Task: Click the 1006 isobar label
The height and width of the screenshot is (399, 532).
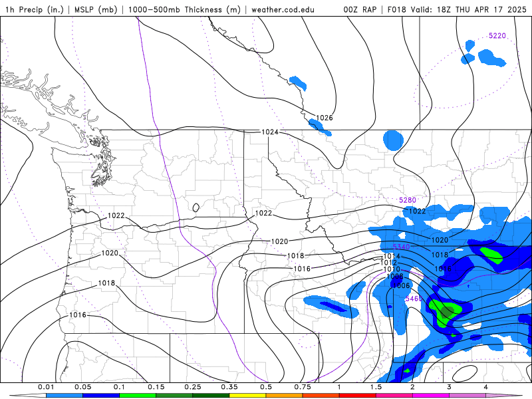Action: pos(402,286)
